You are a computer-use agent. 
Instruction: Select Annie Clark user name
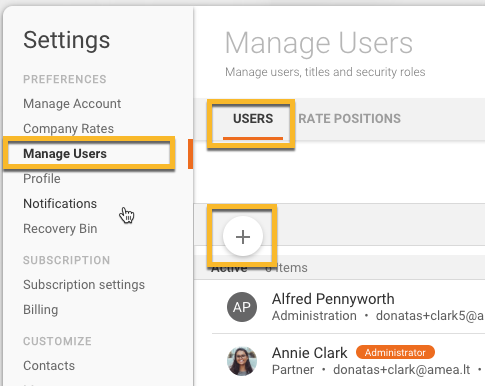click(x=309, y=353)
